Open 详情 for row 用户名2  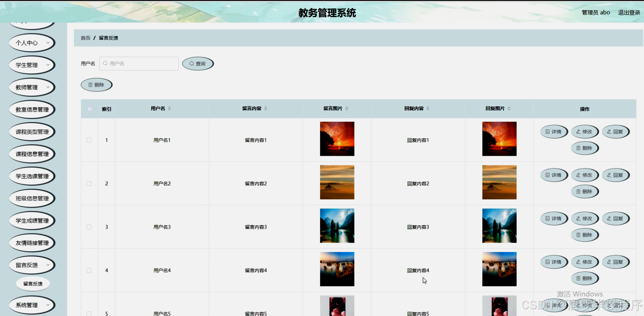[554, 175]
